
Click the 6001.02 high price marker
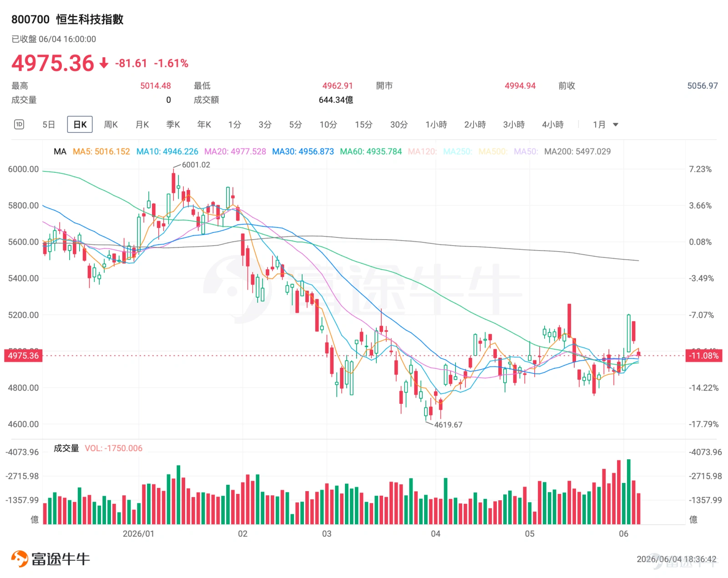(196, 165)
